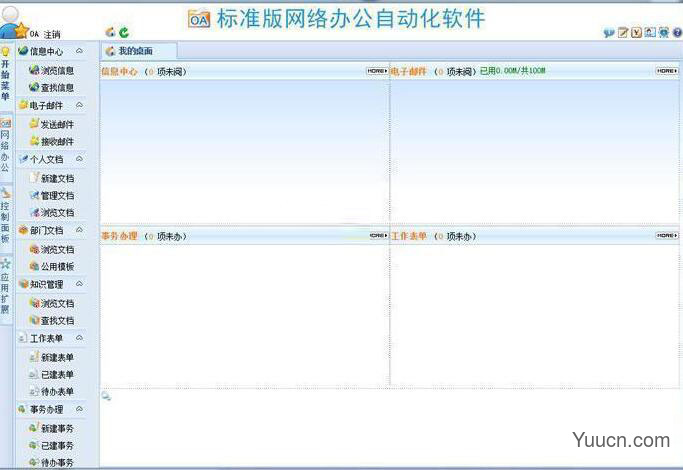Click the icon beside 查找文档
This screenshot has height=470, width=683.
[x=34, y=320]
